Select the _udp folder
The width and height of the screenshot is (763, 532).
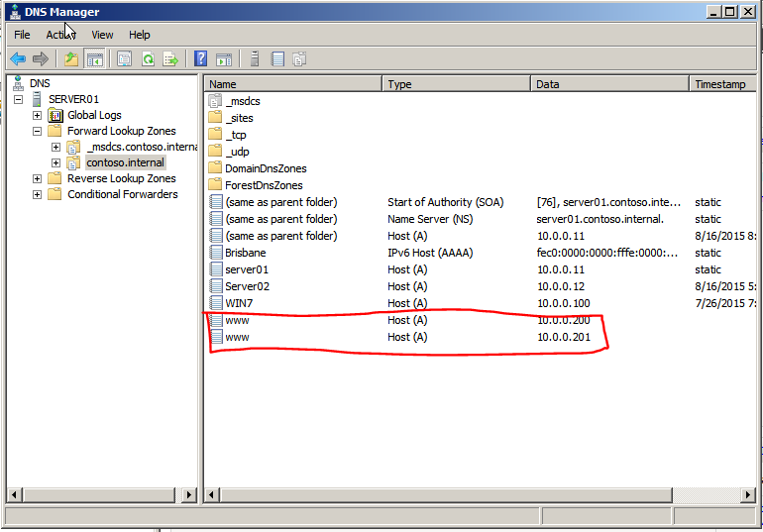click(x=237, y=152)
